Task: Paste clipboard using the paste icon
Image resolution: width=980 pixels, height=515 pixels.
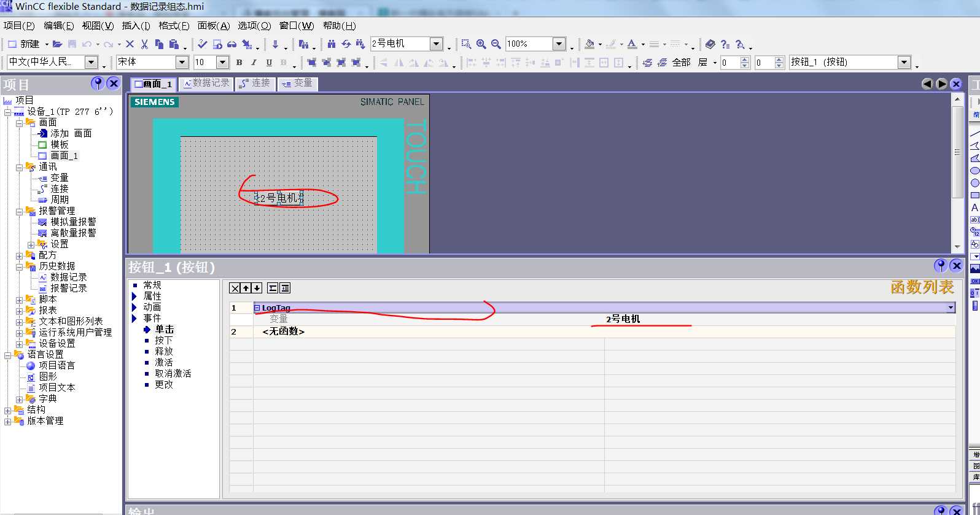Action: pos(174,44)
